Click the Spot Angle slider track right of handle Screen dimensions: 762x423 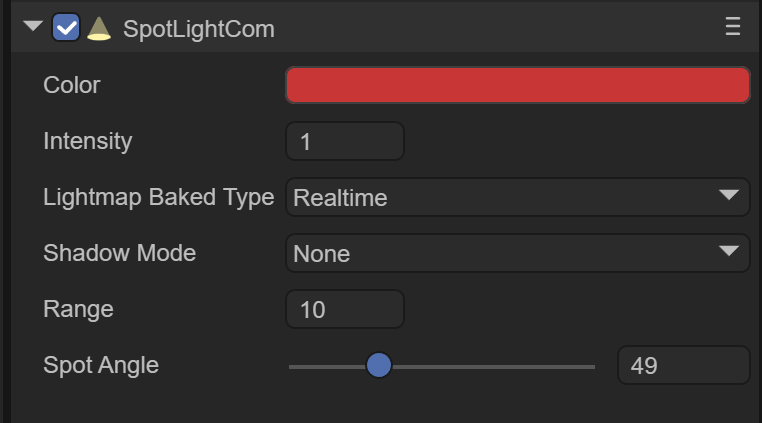click(x=490, y=367)
